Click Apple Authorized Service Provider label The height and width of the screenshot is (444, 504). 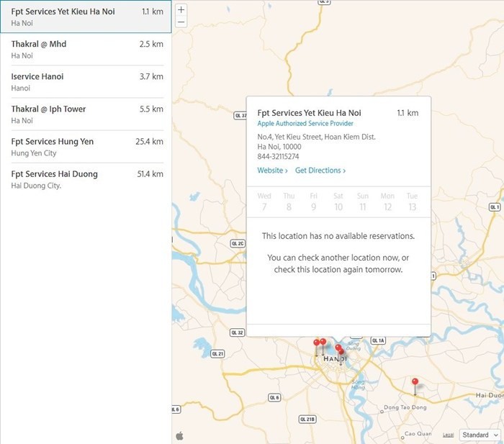[305, 123]
